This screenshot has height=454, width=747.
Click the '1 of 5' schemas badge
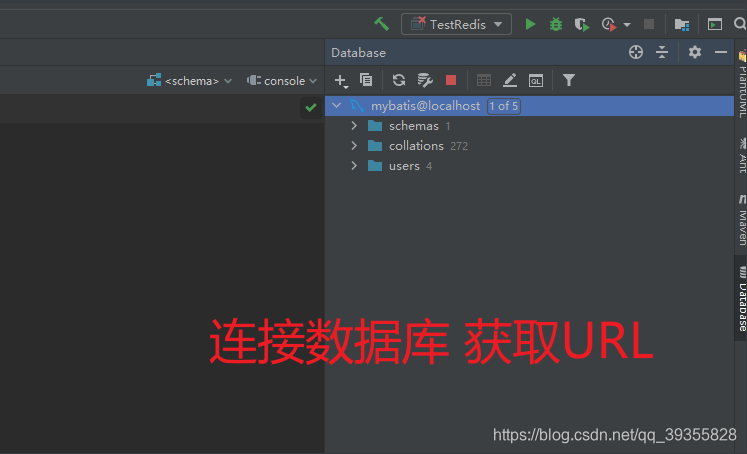504,106
